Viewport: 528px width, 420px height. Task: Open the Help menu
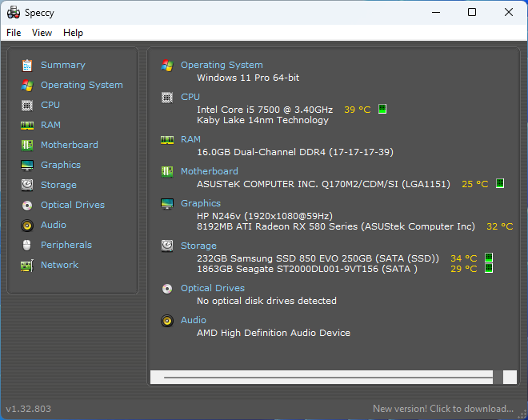tap(73, 33)
